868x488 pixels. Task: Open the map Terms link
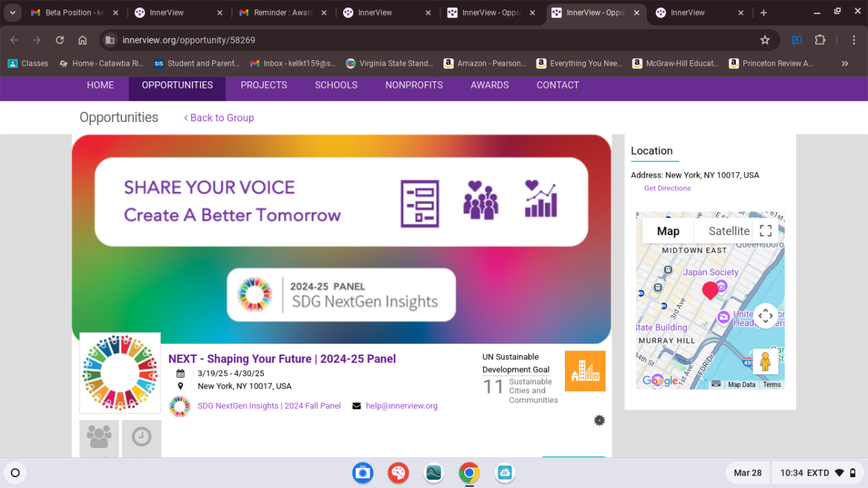[772, 384]
